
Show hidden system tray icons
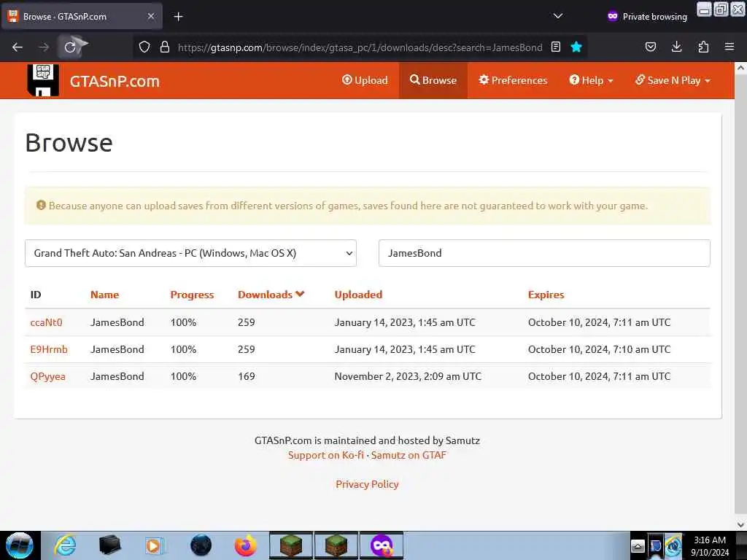pos(638,546)
